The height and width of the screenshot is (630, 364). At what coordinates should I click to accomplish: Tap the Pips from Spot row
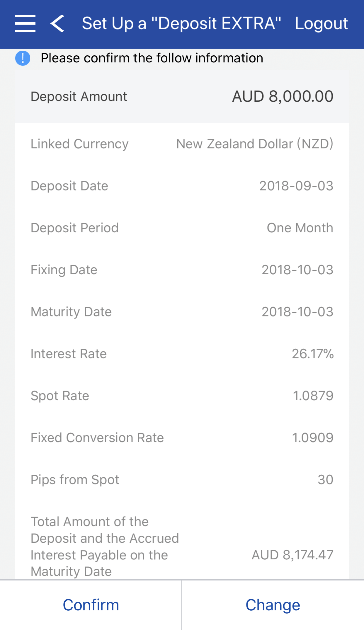[x=182, y=480]
